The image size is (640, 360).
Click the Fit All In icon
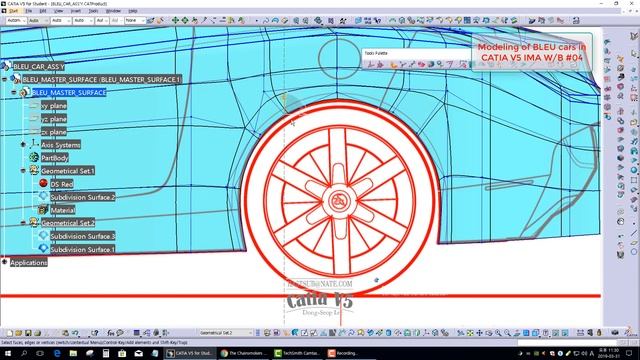(470, 333)
